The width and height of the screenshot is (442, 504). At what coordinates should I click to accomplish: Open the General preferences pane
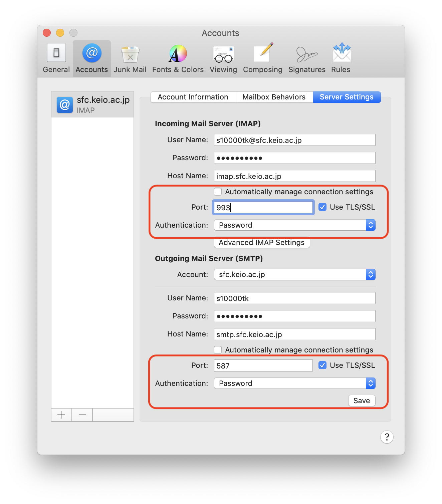pos(56,58)
